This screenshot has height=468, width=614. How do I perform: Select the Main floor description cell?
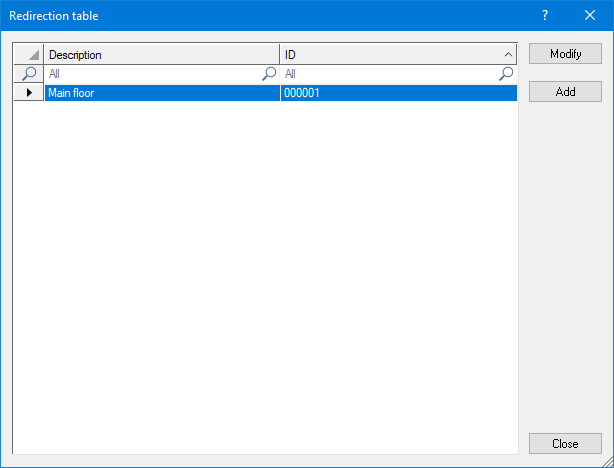point(160,93)
